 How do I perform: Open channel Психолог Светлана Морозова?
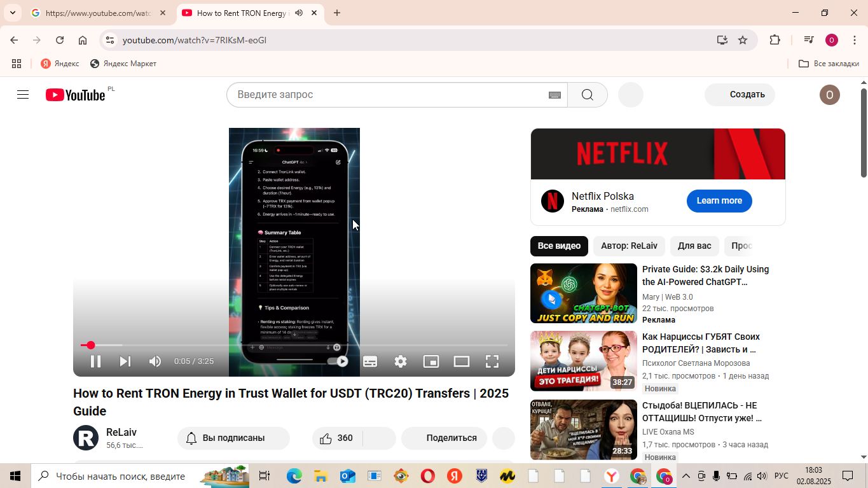pyautogui.click(x=696, y=363)
